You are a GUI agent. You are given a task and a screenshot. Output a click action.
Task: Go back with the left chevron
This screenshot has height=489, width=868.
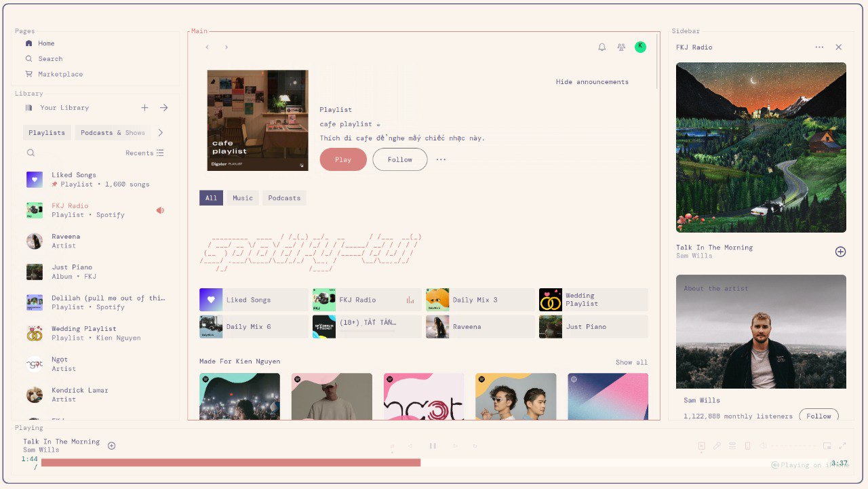(208, 47)
